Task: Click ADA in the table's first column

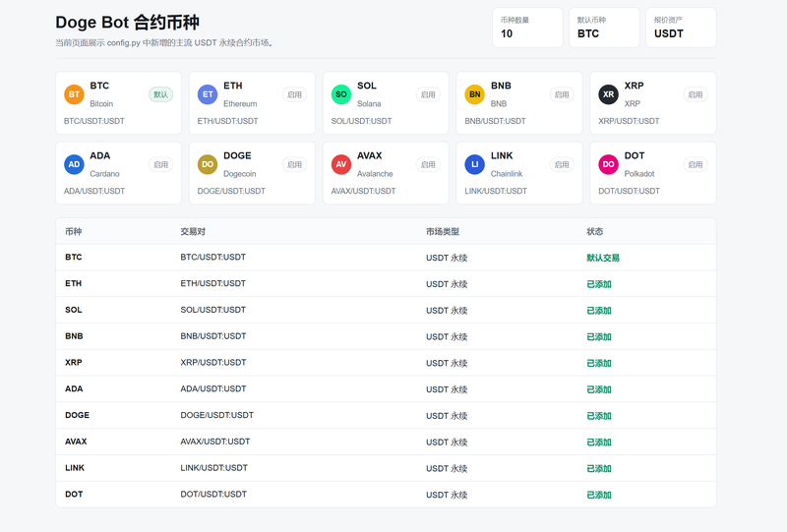Action: [74, 389]
